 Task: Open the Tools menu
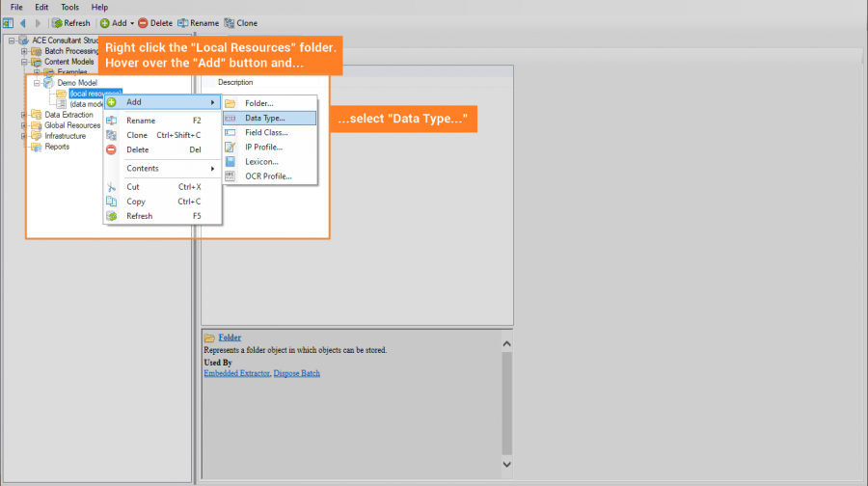[69, 7]
